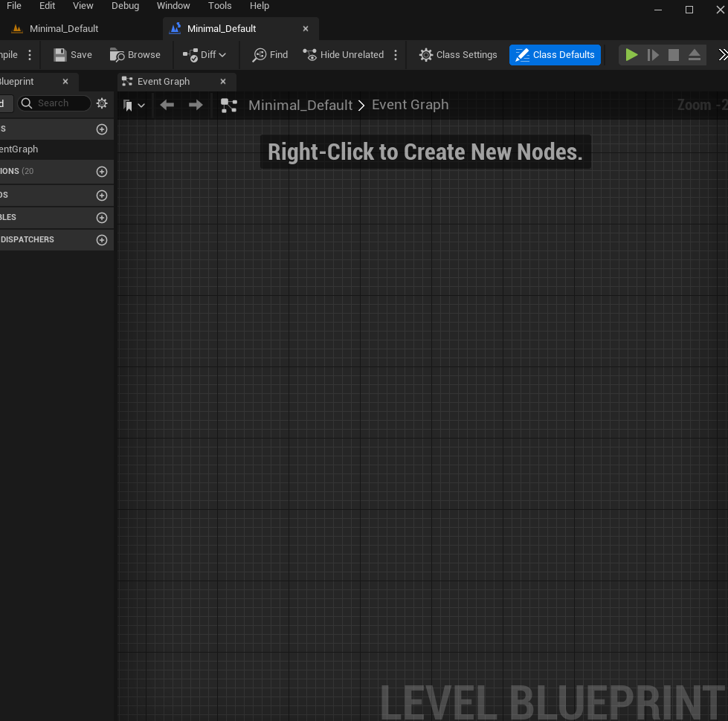Navigate back in the graph history

[167, 106]
